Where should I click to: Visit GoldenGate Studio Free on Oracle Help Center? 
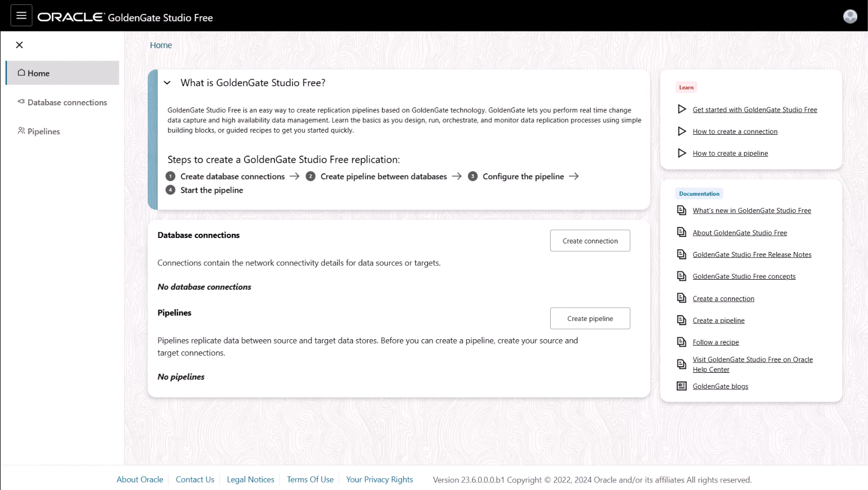point(752,364)
